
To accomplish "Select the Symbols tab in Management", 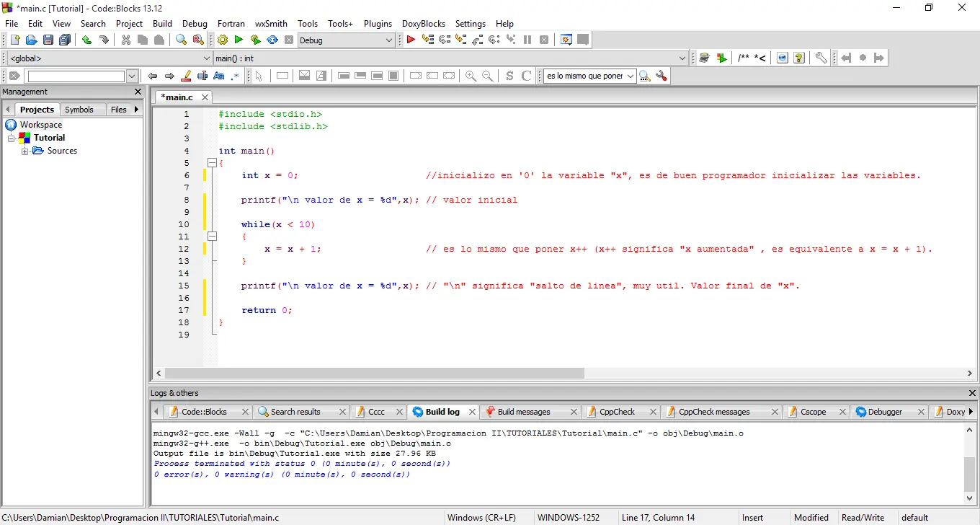I will tap(79, 110).
